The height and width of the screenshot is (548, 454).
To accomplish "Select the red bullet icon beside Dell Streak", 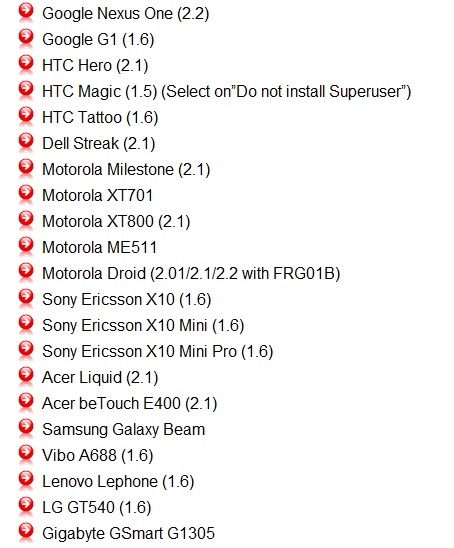I will coord(26,141).
